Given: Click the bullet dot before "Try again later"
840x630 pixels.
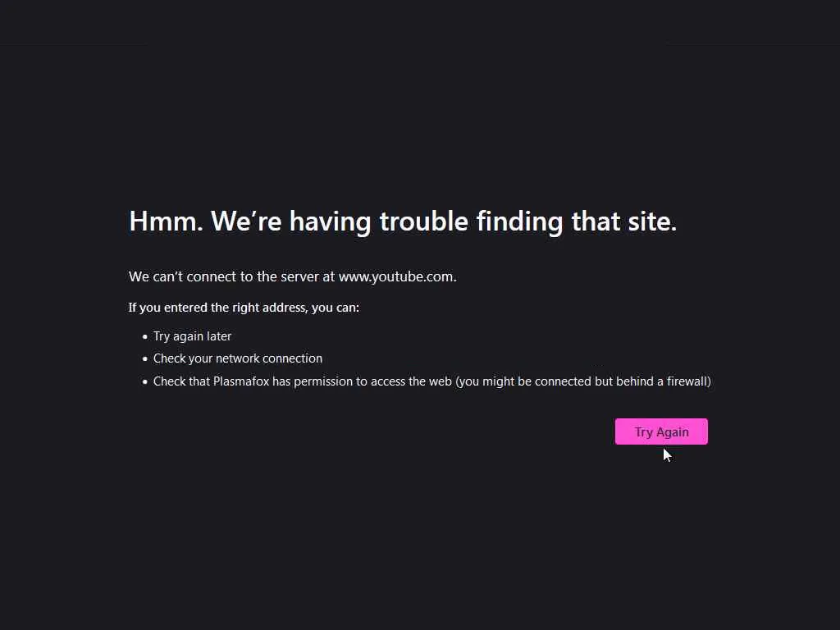Looking at the screenshot, I should click(x=144, y=337).
